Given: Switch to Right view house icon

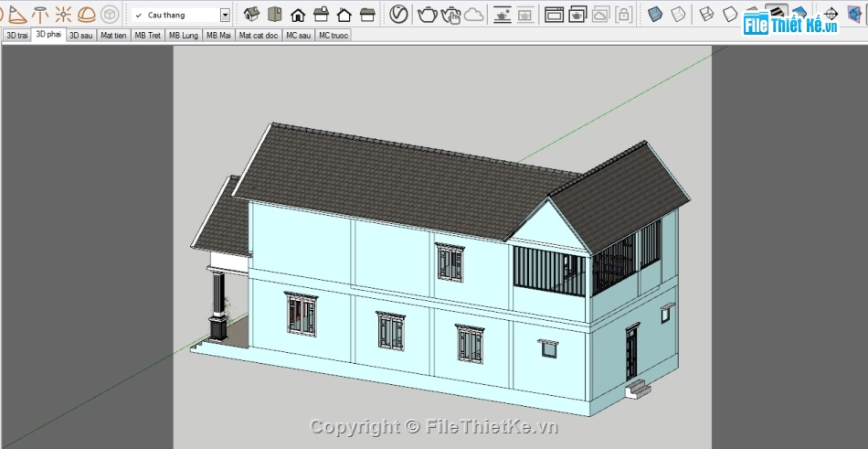Looking at the screenshot, I should (x=321, y=15).
